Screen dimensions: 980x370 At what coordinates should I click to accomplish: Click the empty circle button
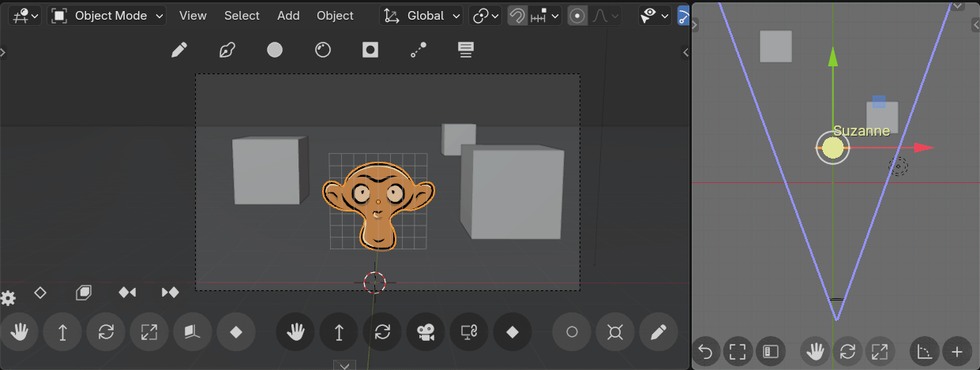pos(573,332)
